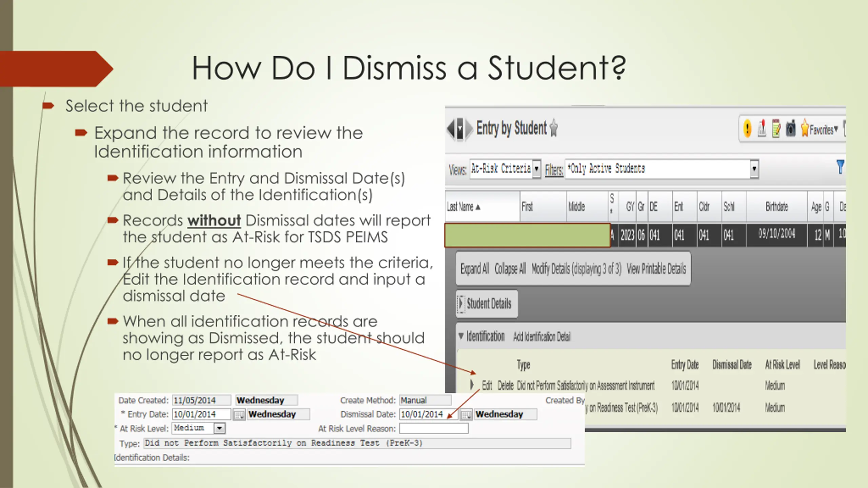Open the Favorites star menu

(x=819, y=129)
